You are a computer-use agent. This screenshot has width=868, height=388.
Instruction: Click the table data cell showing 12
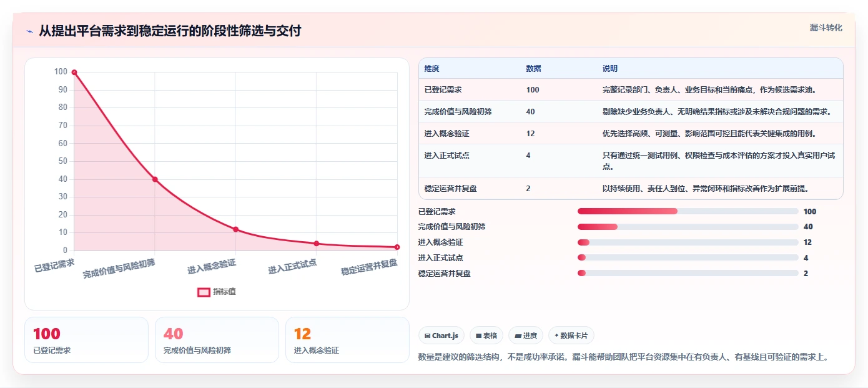(531, 134)
